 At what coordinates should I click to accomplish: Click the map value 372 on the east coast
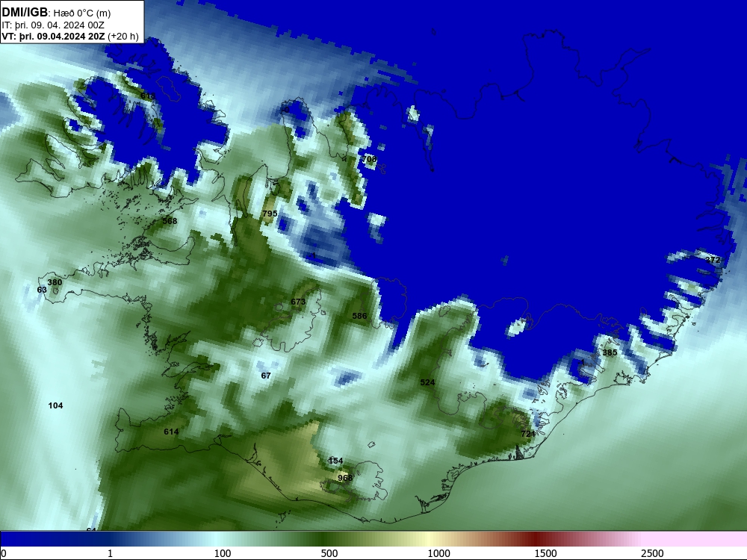click(713, 260)
